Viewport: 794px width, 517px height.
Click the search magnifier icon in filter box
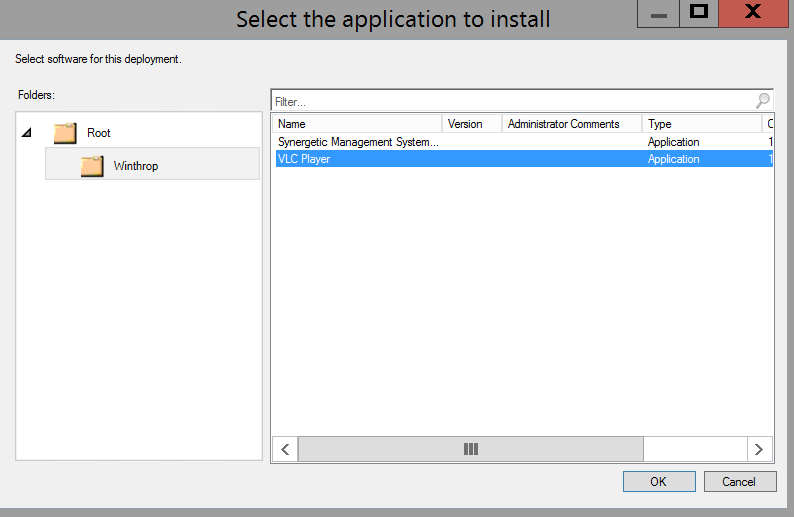coord(763,101)
